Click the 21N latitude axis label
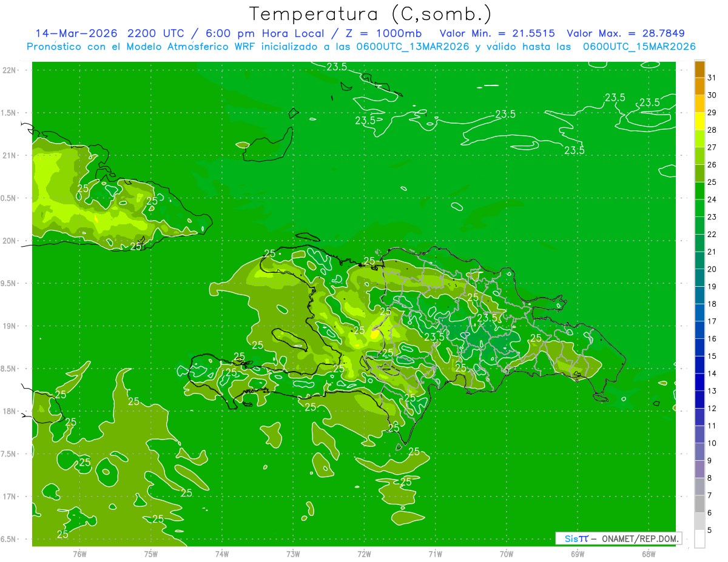This screenshot has width=728, height=562. 9,156
